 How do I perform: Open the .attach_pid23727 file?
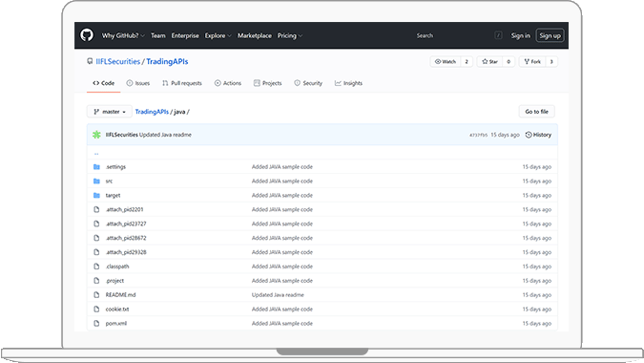[126, 224]
